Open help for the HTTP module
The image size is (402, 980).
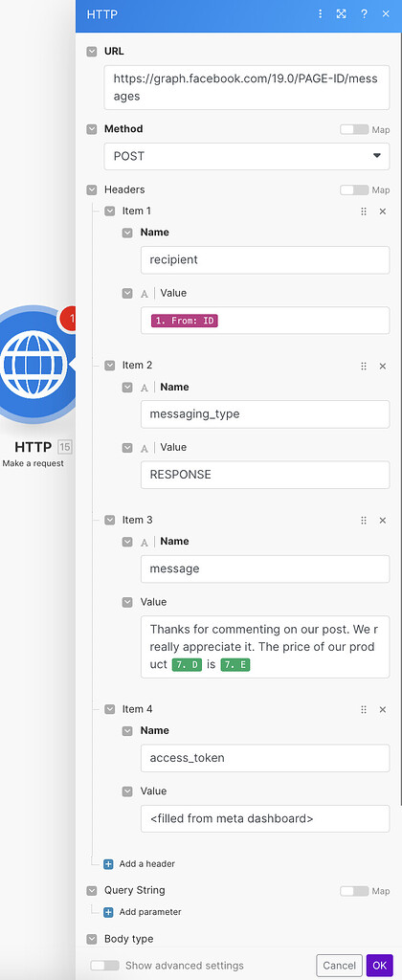tap(364, 13)
